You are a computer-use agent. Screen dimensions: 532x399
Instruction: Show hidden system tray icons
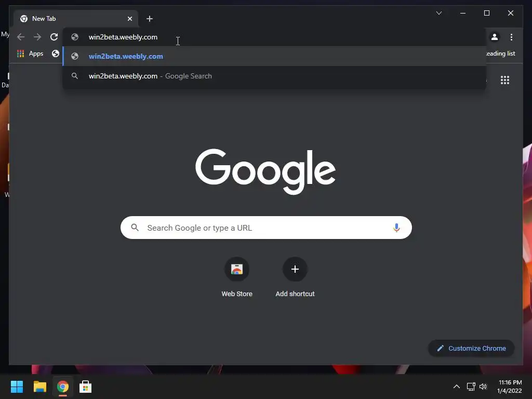point(457,387)
